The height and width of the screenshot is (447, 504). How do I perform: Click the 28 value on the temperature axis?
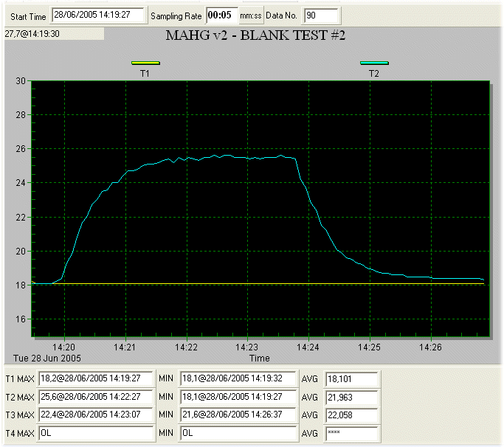tap(21, 115)
